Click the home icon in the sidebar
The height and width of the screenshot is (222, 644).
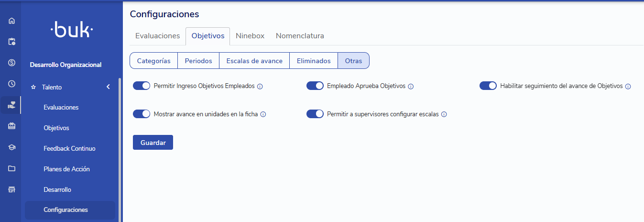11,21
